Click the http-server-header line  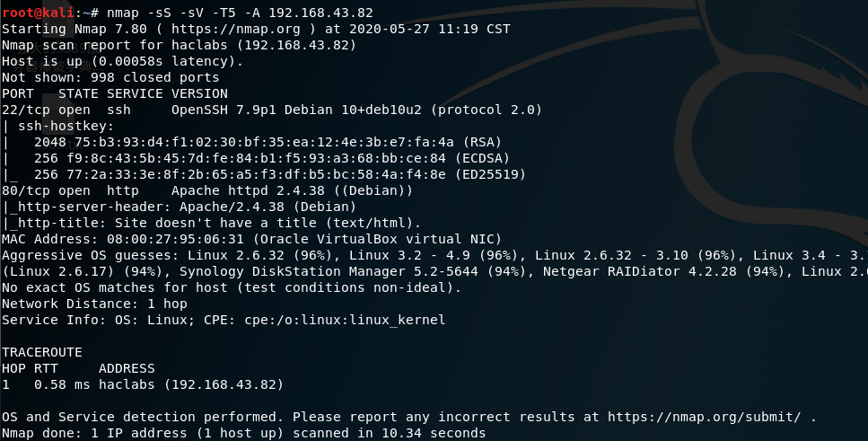pos(180,207)
